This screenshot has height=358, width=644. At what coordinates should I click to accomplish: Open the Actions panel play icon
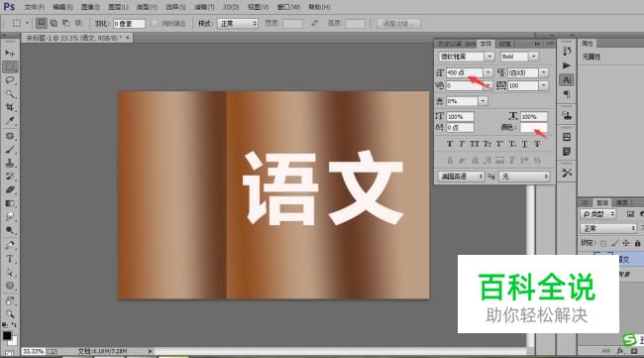567,65
